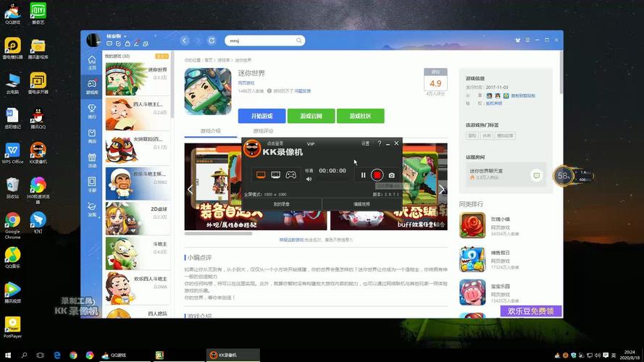Click the green 游戏官网 button
The height and width of the screenshot is (362, 644).
311,116
